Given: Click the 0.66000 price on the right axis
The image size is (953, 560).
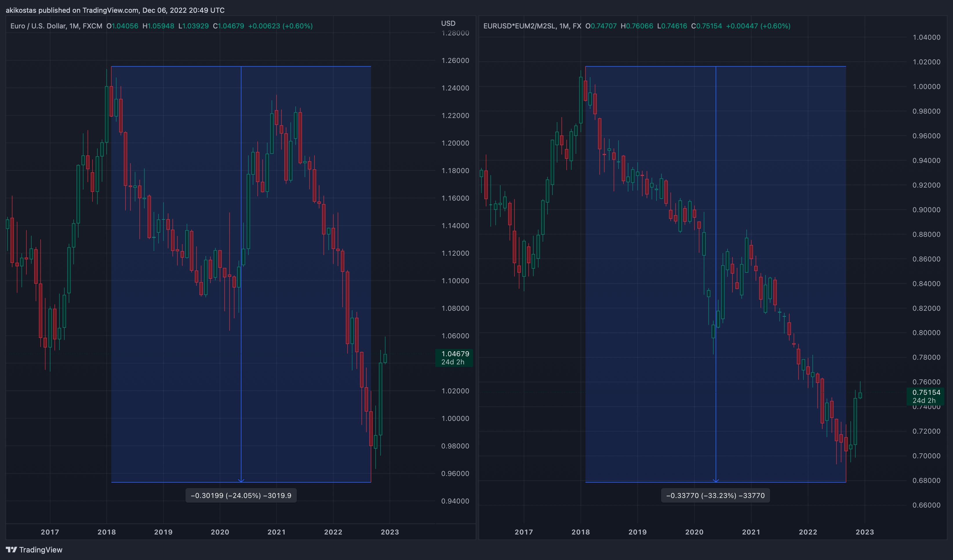Looking at the screenshot, I should click(x=927, y=505).
